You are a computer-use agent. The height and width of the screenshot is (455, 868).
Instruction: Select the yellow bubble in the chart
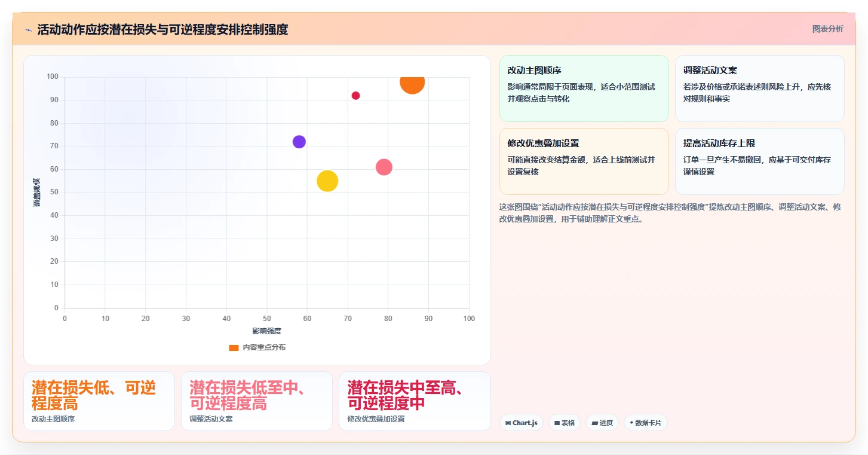point(327,181)
